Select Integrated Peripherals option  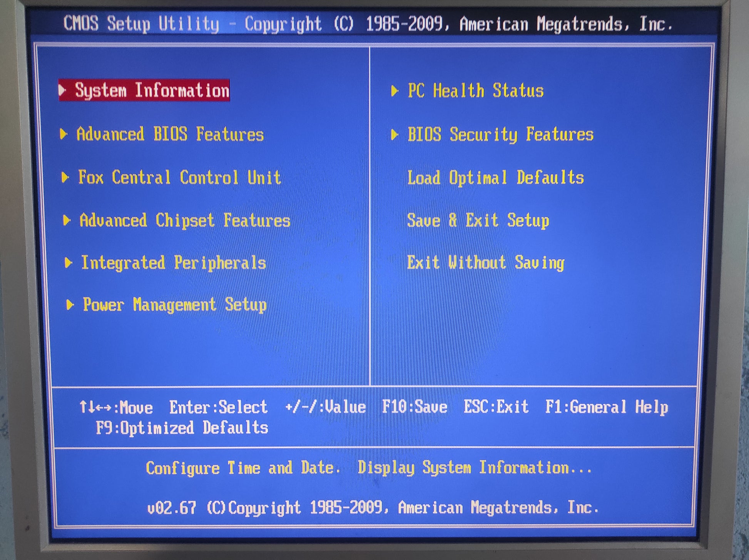(x=174, y=263)
